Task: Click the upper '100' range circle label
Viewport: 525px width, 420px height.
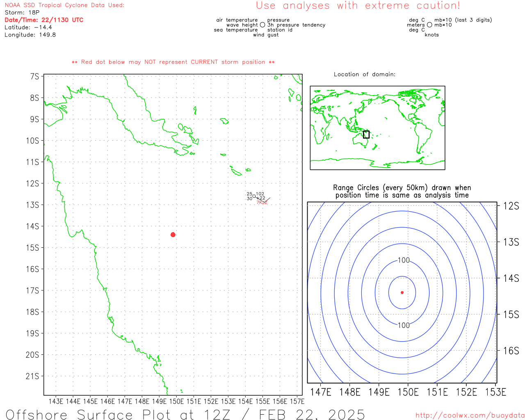Action: [x=404, y=260]
